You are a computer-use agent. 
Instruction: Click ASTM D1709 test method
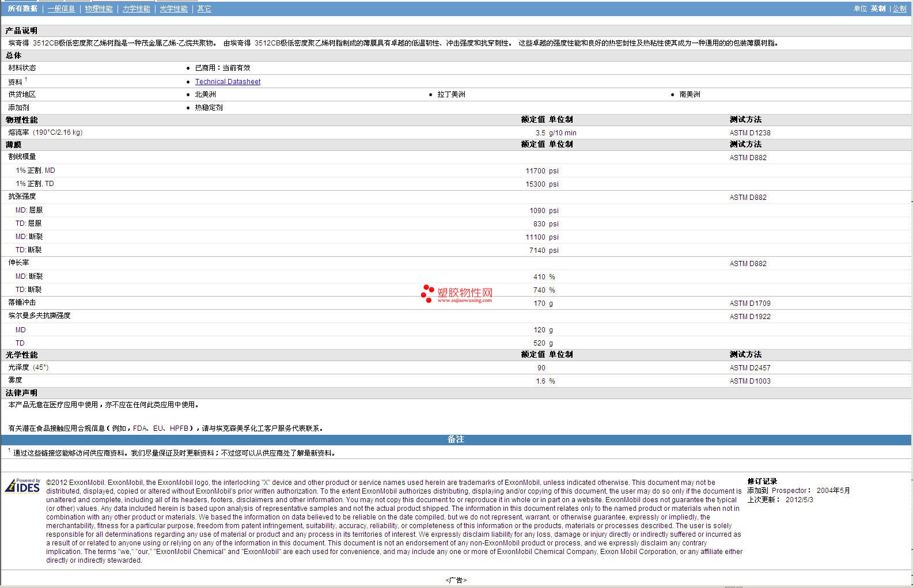[749, 304]
